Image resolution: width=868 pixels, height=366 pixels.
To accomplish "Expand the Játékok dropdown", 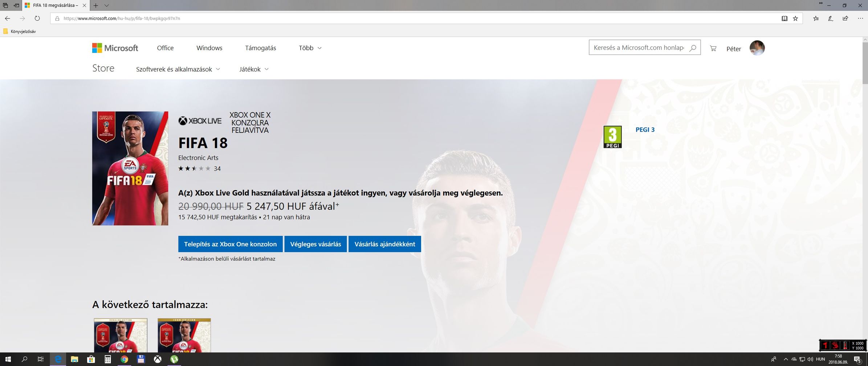I will point(254,69).
